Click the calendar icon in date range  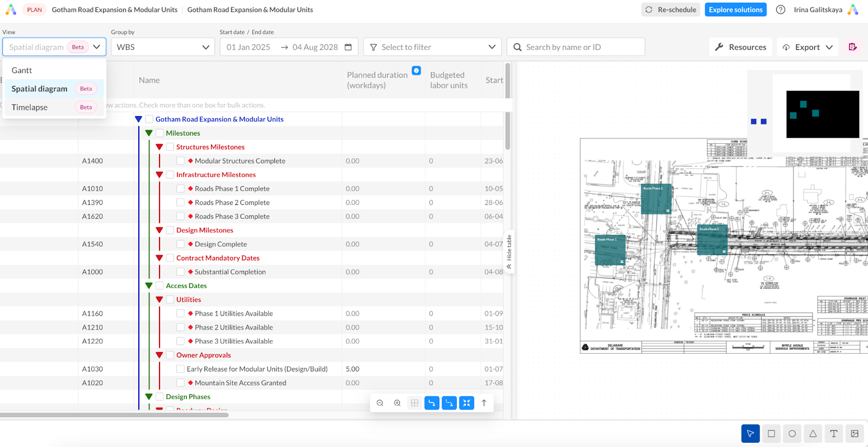[348, 47]
